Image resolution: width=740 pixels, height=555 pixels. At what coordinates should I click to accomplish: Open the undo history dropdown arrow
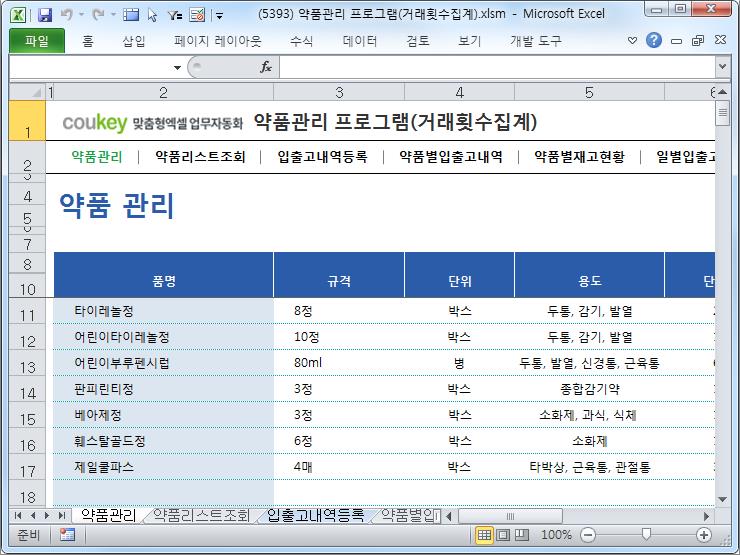[x=81, y=15]
